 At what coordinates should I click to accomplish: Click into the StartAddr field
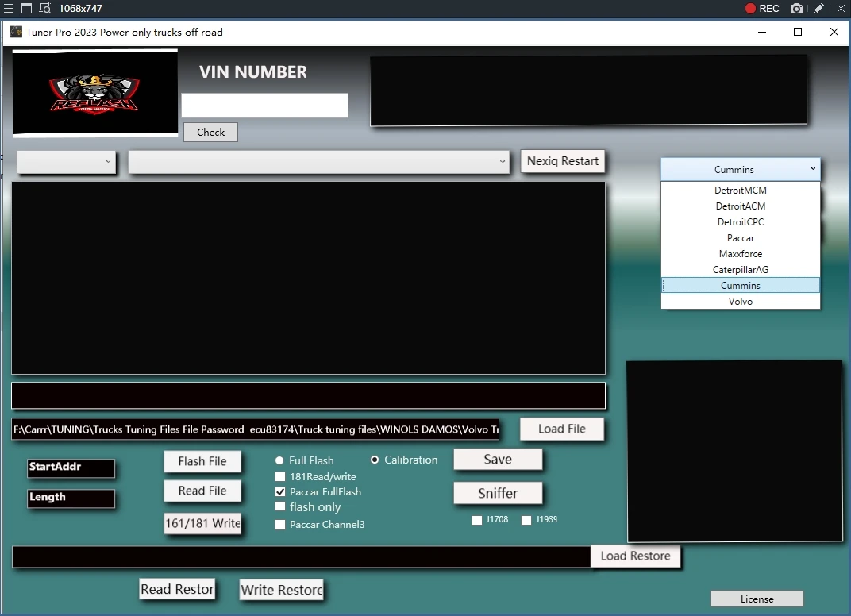coord(71,468)
